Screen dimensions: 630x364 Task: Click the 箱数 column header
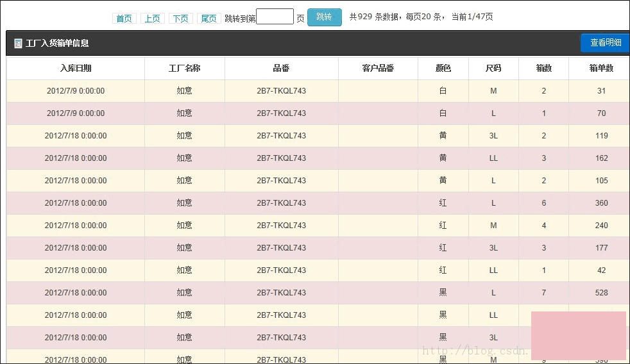(543, 68)
